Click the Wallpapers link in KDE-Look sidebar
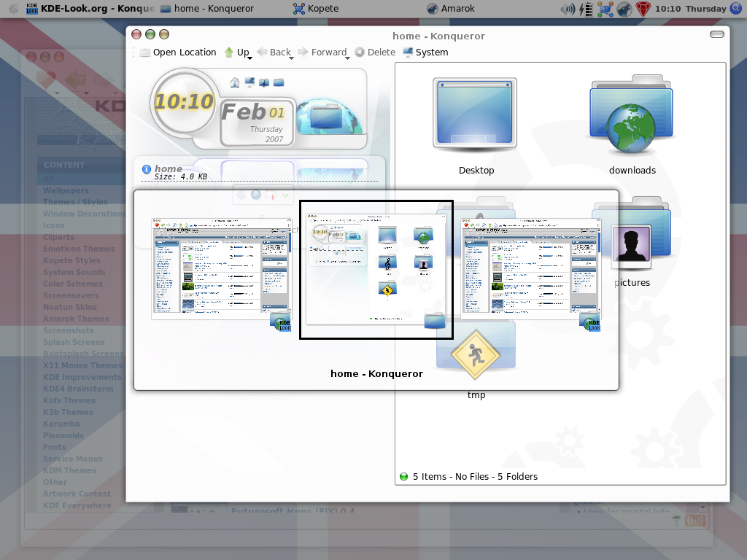 click(x=66, y=190)
